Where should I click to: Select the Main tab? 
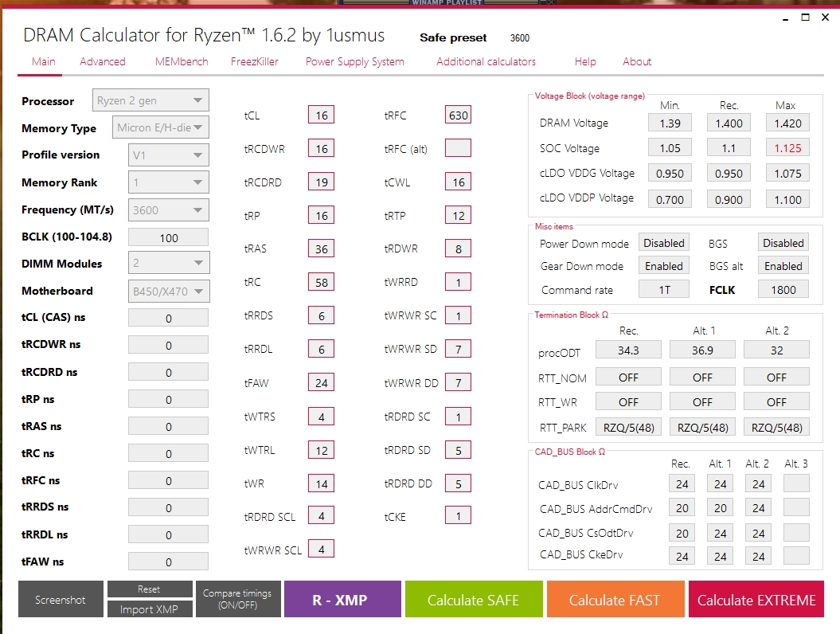click(43, 61)
